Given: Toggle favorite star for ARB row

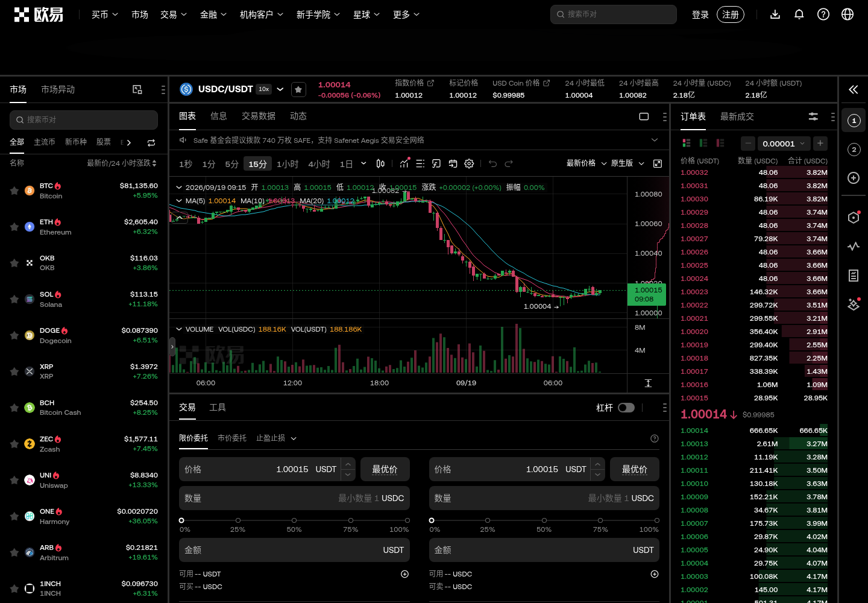Looking at the screenshot, I should point(14,552).
